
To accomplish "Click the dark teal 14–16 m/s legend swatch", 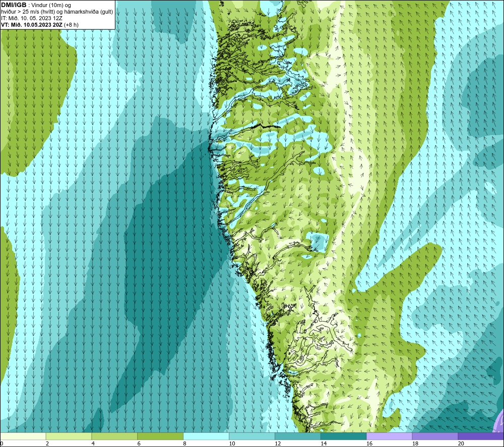I will pos(344,436).
